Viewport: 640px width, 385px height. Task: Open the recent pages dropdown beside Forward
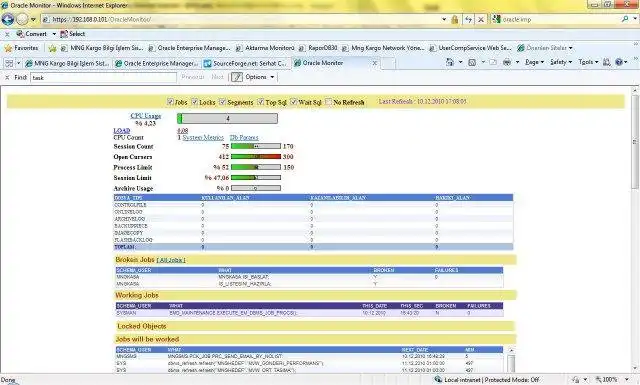(33, 19)
